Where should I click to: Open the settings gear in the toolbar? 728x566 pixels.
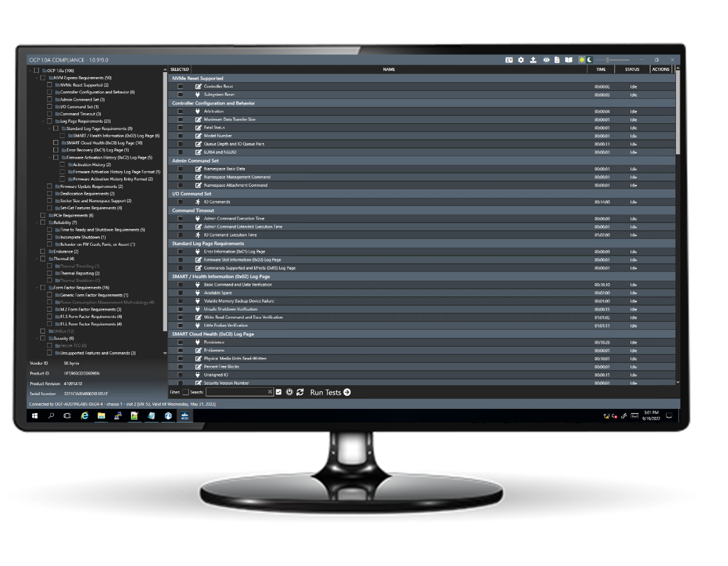click(x=521, y=60)
